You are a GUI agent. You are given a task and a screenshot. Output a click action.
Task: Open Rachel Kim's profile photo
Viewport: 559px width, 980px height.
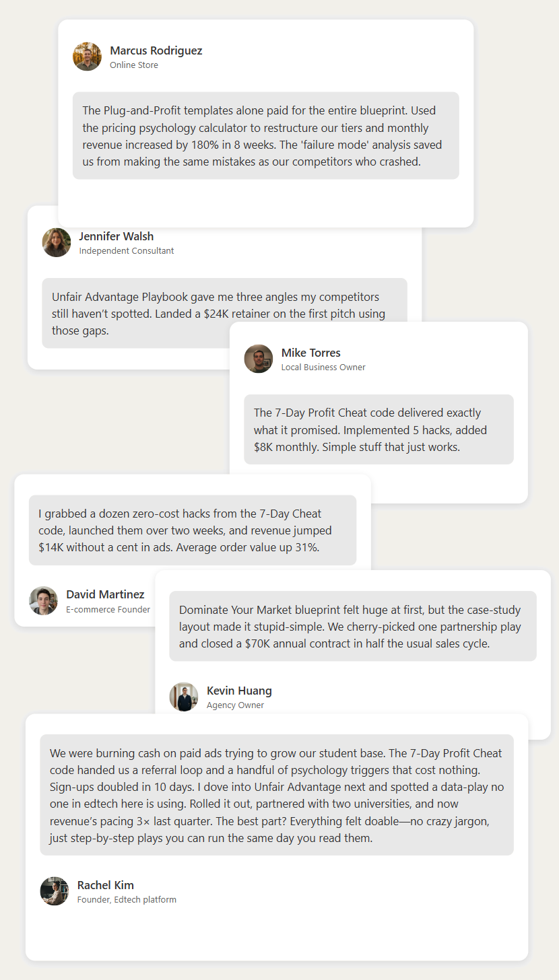click(55, 891)
